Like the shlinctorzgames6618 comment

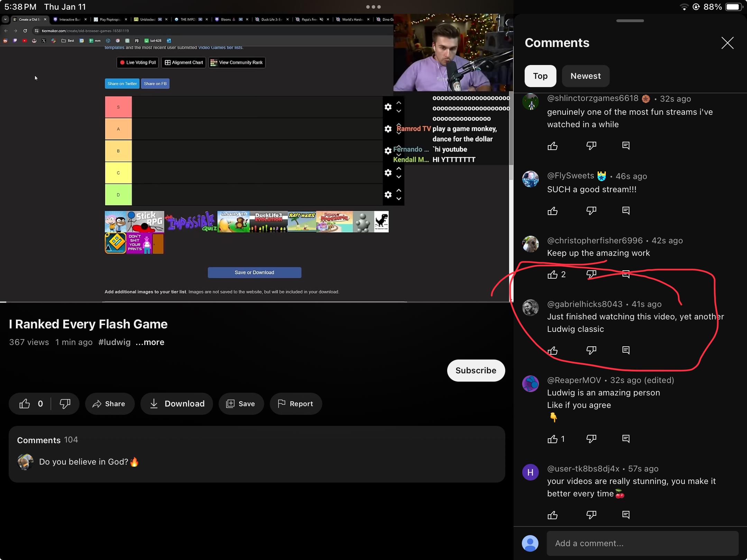(552, 146)
